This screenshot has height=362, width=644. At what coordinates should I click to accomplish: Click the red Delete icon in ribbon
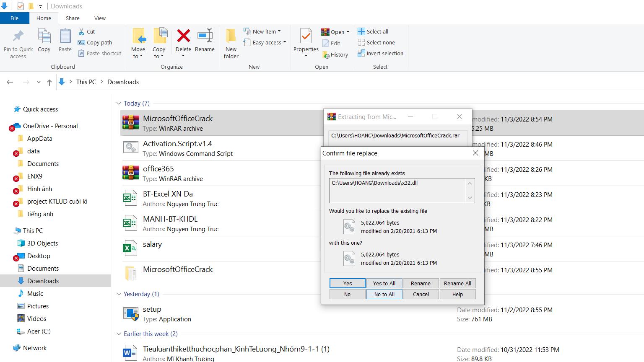[183, 36]
